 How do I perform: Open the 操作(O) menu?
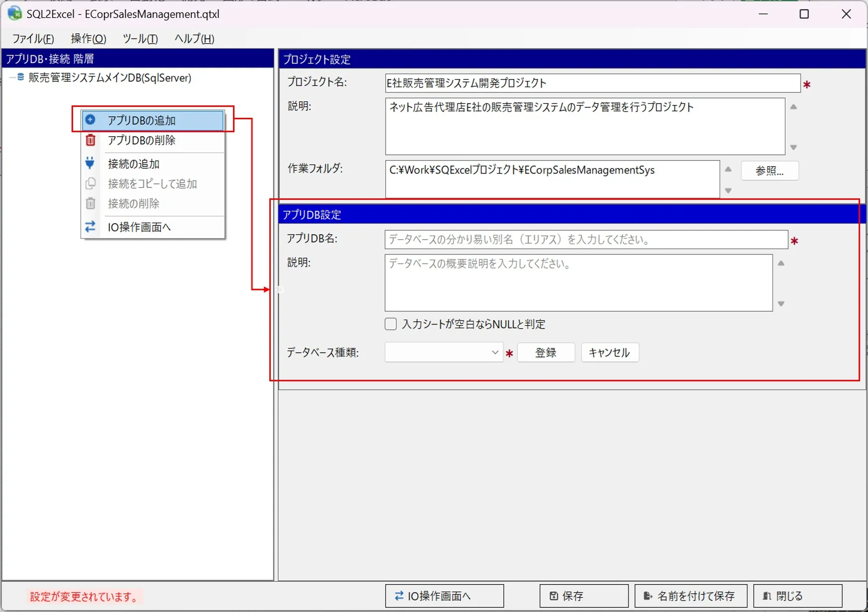pyautogui.click(x=88, y=38)
